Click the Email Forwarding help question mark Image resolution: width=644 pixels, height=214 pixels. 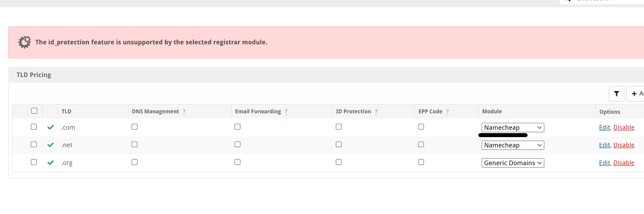pyautogui.click(x=286, y=112)
